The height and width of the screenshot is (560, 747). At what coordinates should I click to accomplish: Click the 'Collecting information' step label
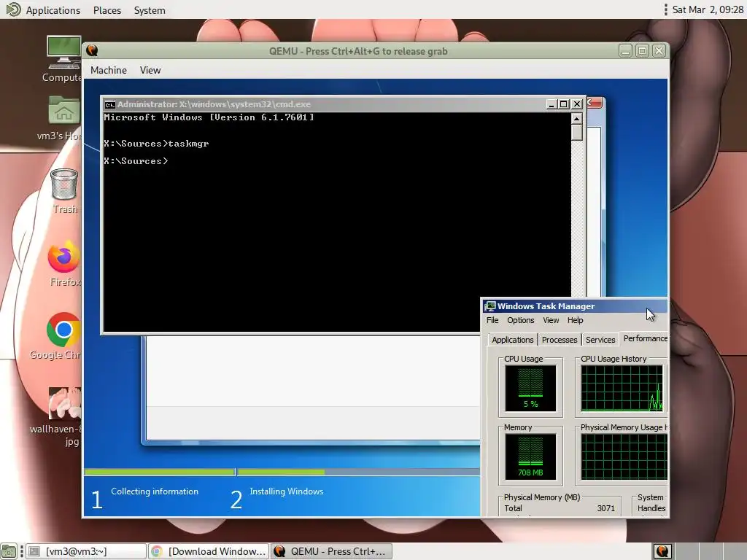pos(155,491)
